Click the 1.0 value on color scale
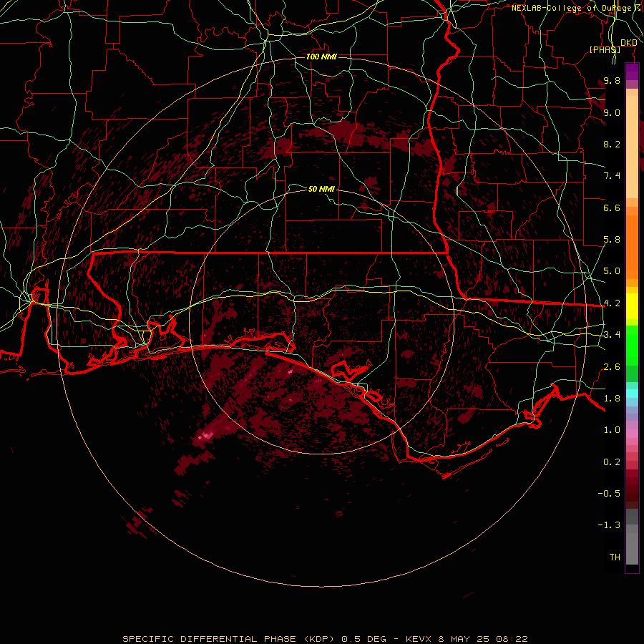This screenshot has height=644, width=644. point(612,430)
